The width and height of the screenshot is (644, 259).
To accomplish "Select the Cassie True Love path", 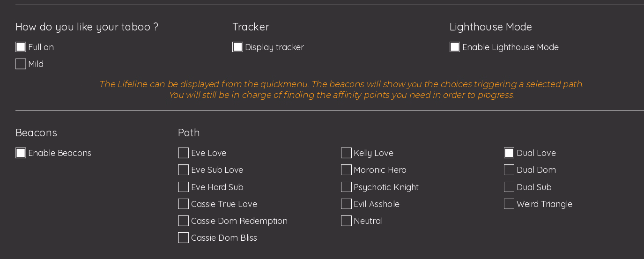I will click(x=184, y=204).
